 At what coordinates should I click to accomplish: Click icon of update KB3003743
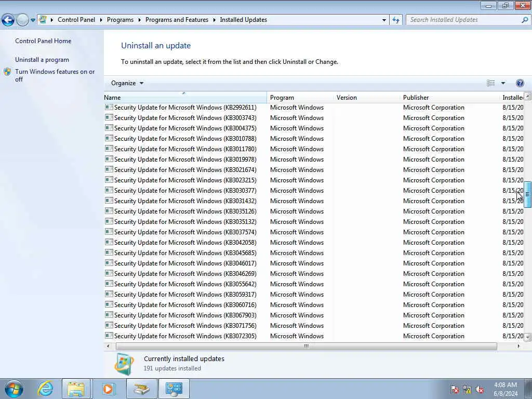[109, 118]
